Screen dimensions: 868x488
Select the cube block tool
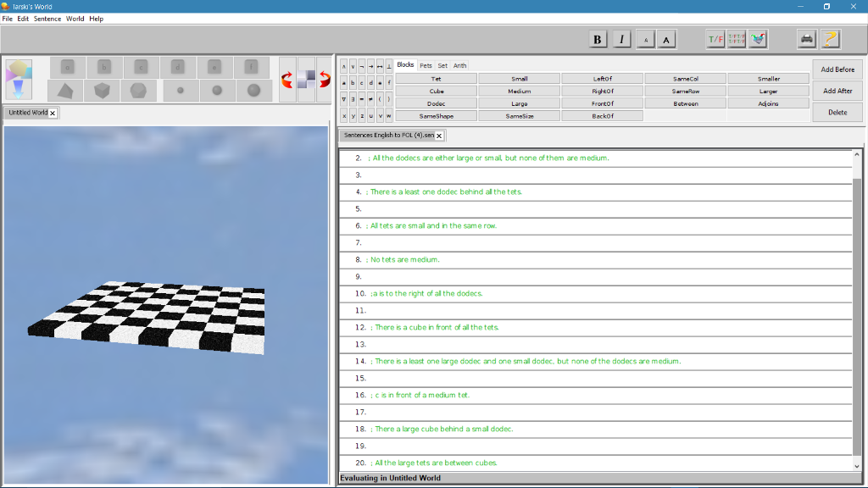click(102, 91)
